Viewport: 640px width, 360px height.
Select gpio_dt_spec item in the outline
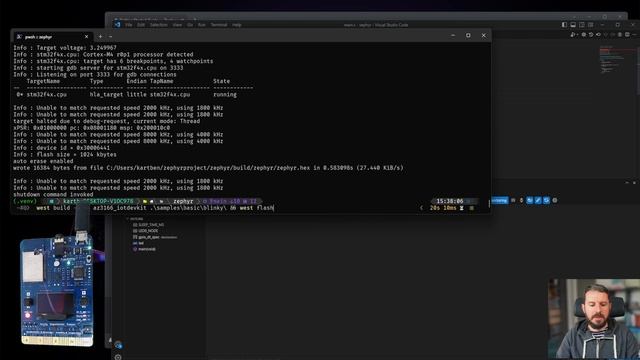click(155, 237)
